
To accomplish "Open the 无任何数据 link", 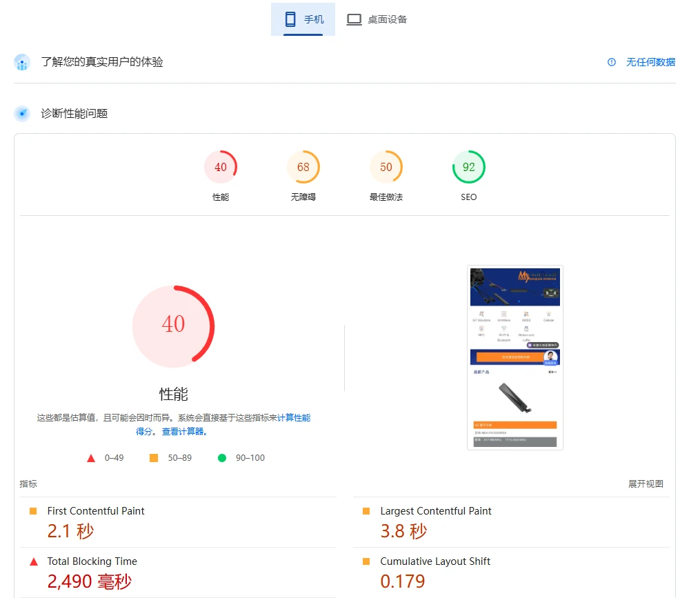I will pyautogui.click(x=650, y=62).
